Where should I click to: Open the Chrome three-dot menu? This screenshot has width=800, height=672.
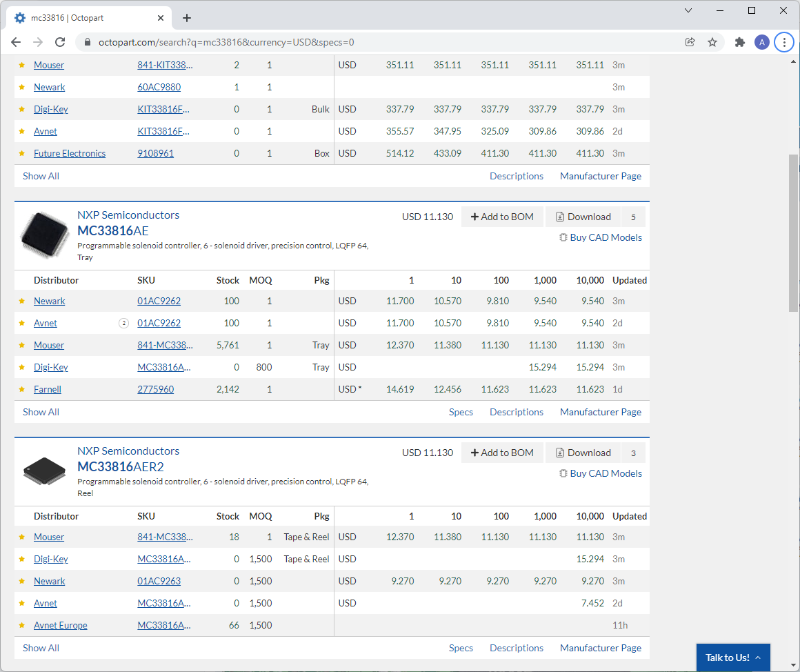click(783, 42)
